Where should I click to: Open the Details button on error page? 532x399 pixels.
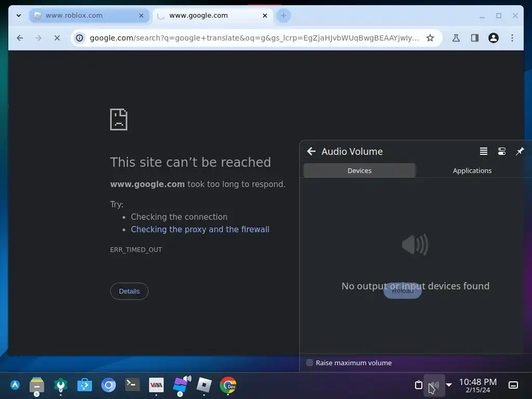click(129, 291)
